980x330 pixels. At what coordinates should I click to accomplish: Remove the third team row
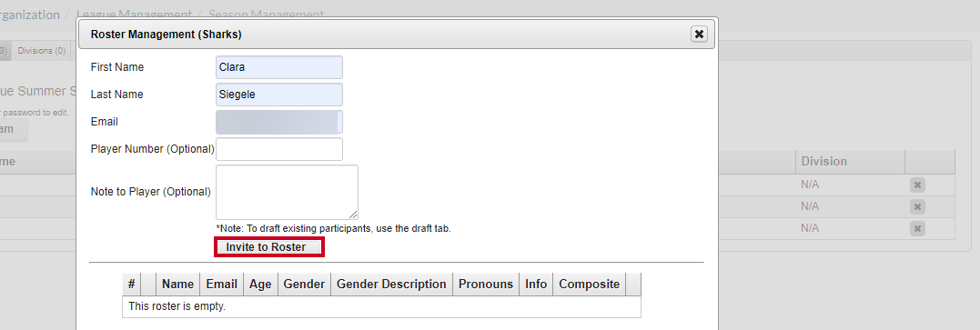(x=917, y=229)
